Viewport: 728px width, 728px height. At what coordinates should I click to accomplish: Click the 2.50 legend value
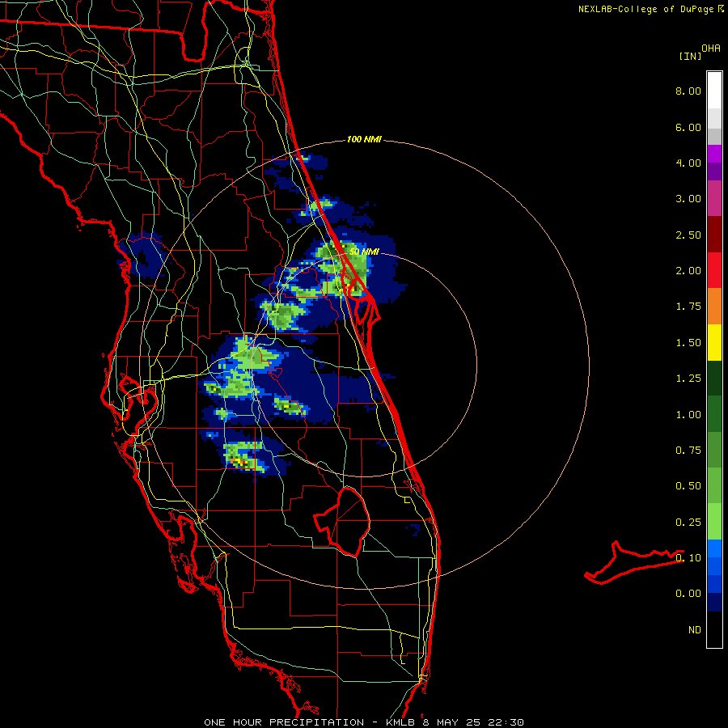pyautogui.click(x=688, y=235)
